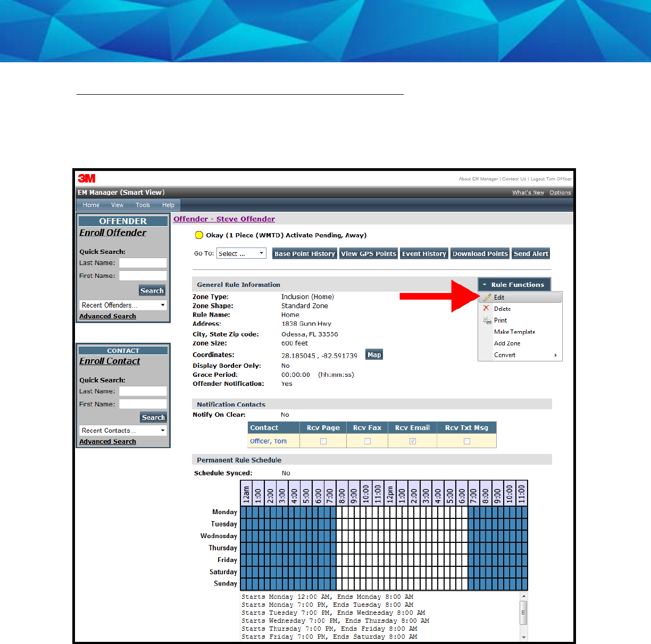The image size is (651, 644).
Task: Click the Print icon in Rule Functions
Action: click(487, 320)
